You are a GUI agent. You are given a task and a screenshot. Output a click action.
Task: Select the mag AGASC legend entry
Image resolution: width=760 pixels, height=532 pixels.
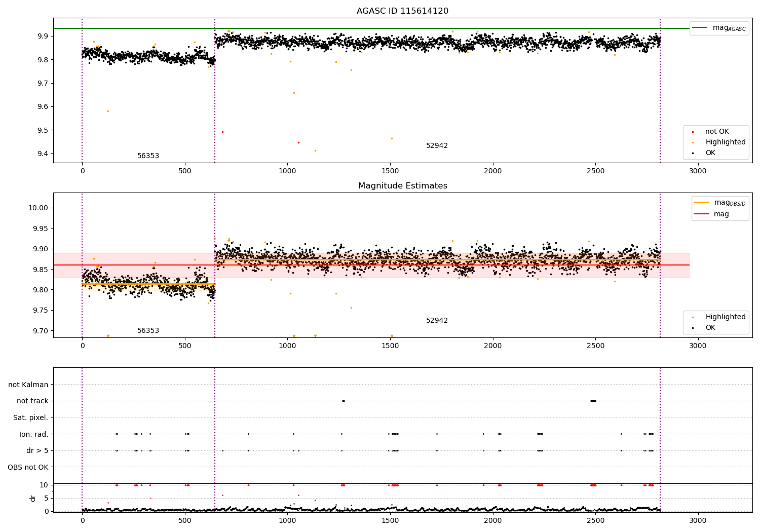pyautogui.click(x=719, y=28)
